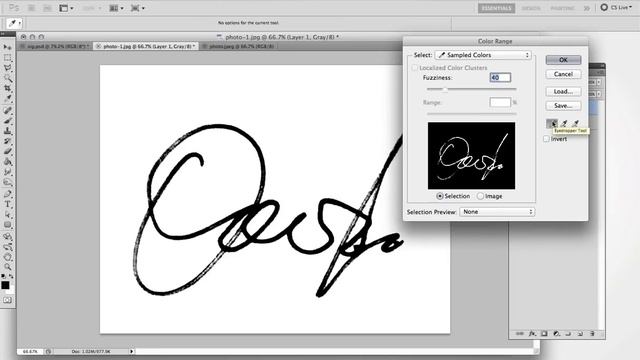Image resolution: width=640 pixels, height=360 pixels.
Task: Click OK in Color Range dialog
Action: (563, 60)
